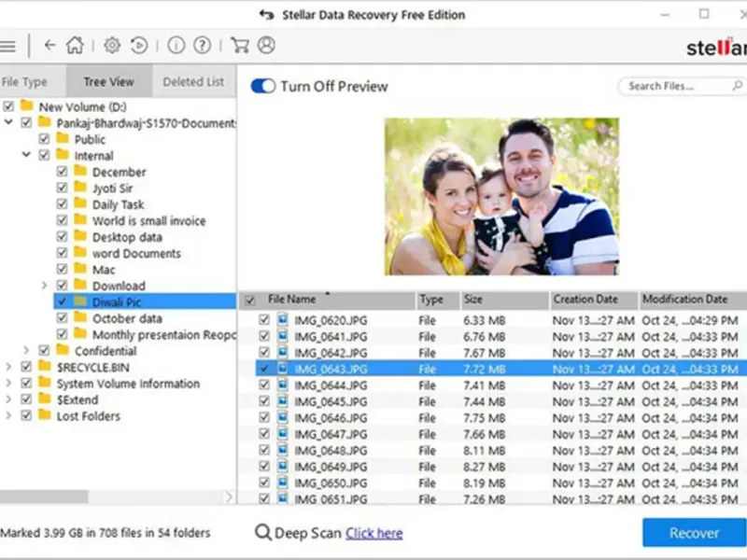Expand the $Extend node

[x=8, y=399]
